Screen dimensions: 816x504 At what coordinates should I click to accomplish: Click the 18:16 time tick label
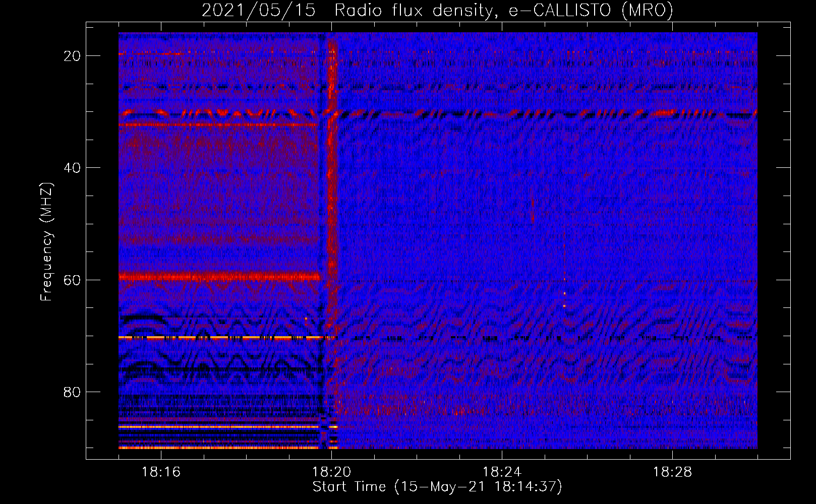[x=161, y=472]
